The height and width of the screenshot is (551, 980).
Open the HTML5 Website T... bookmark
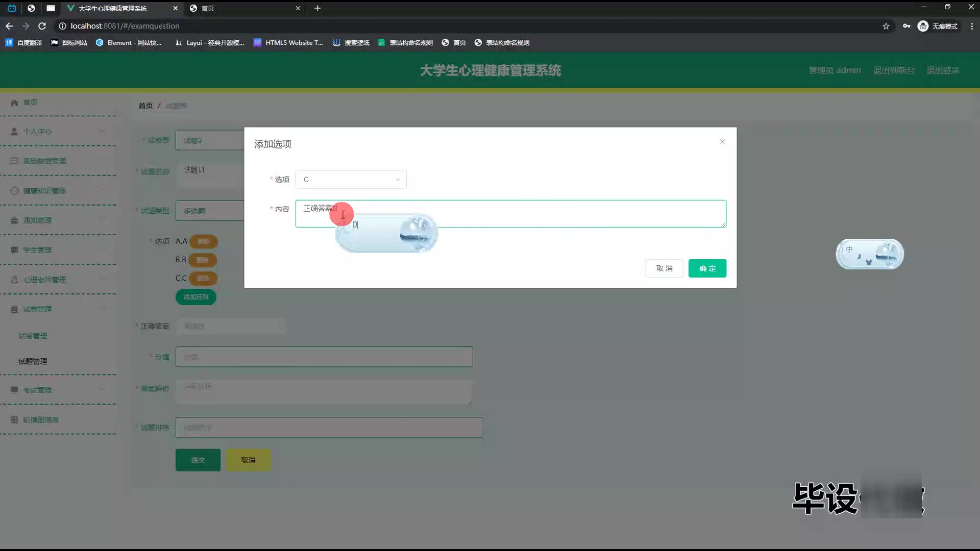click(288, 43)
